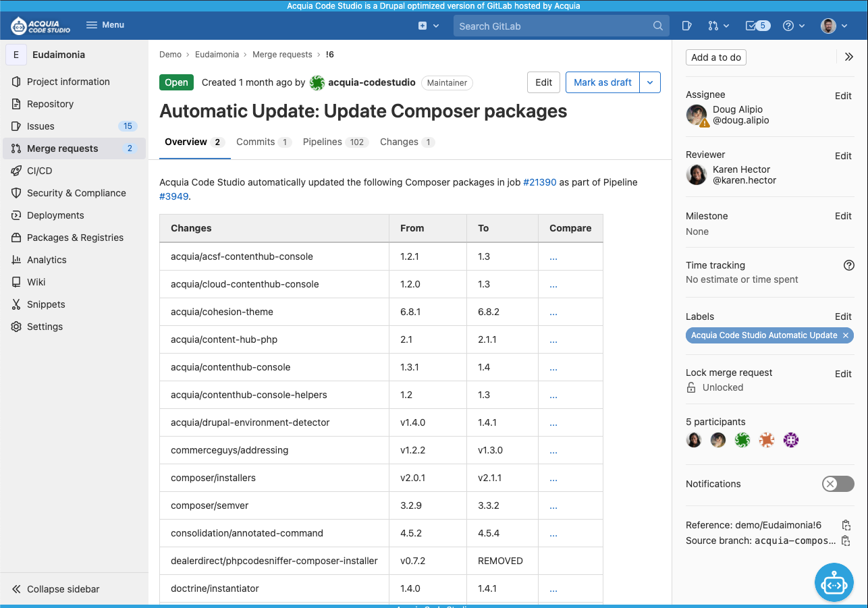The width and height of the screenshot is (868, 608).
Task: Open the issues icon in top bar
Action: click(686, 26)
